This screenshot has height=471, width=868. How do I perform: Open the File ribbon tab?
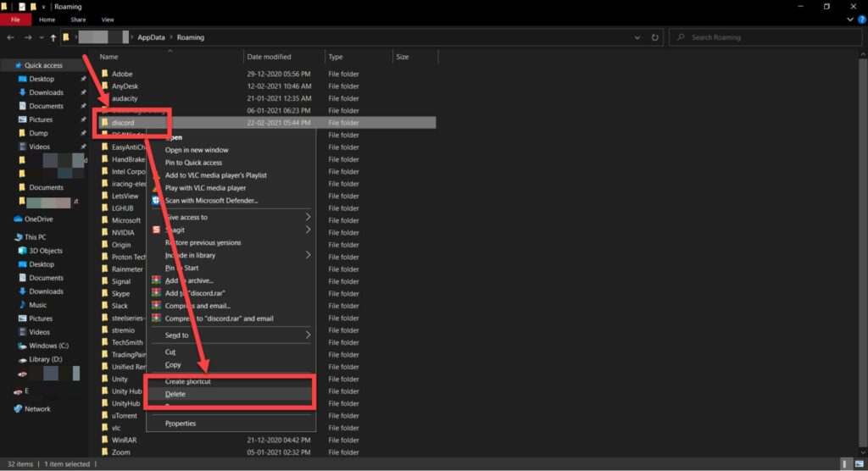pyautogui.click(x=15, y=19)
